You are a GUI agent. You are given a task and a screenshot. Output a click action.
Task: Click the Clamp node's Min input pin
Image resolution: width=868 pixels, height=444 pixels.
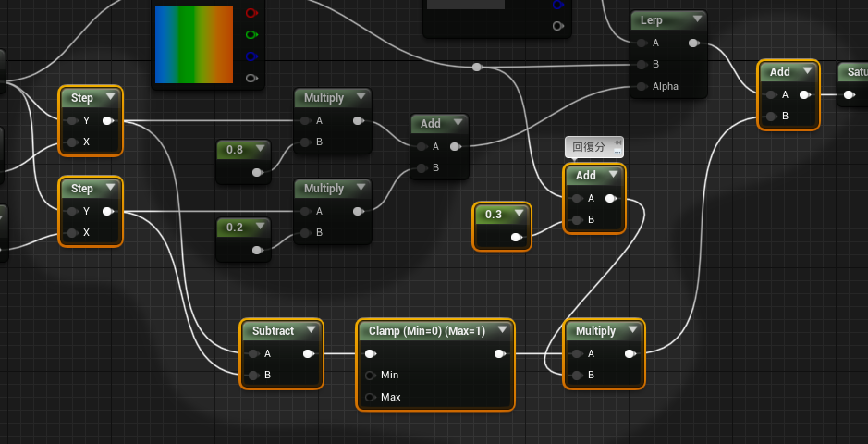point(371,376)
